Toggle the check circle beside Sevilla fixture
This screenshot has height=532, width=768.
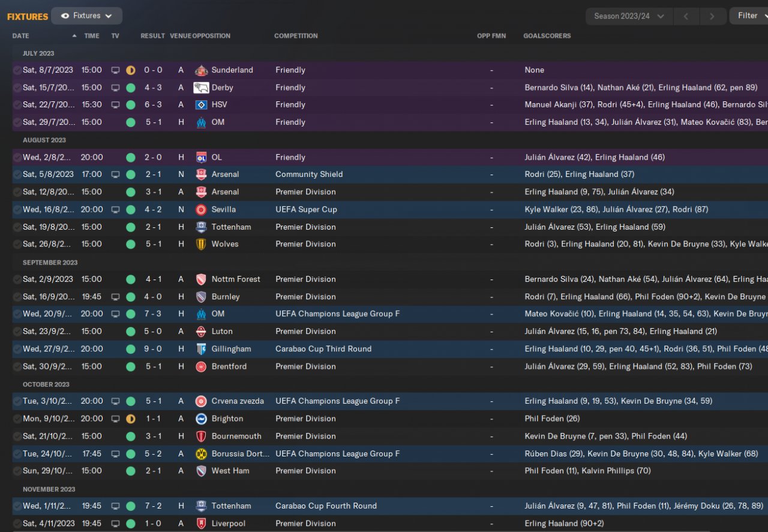coord(17,210)
